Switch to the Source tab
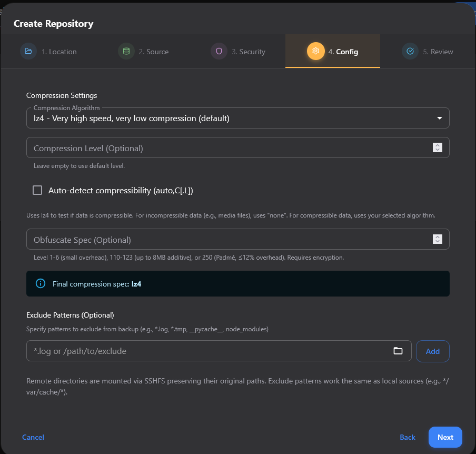This screenshot has width=476, height=454. tap(143, 51)
